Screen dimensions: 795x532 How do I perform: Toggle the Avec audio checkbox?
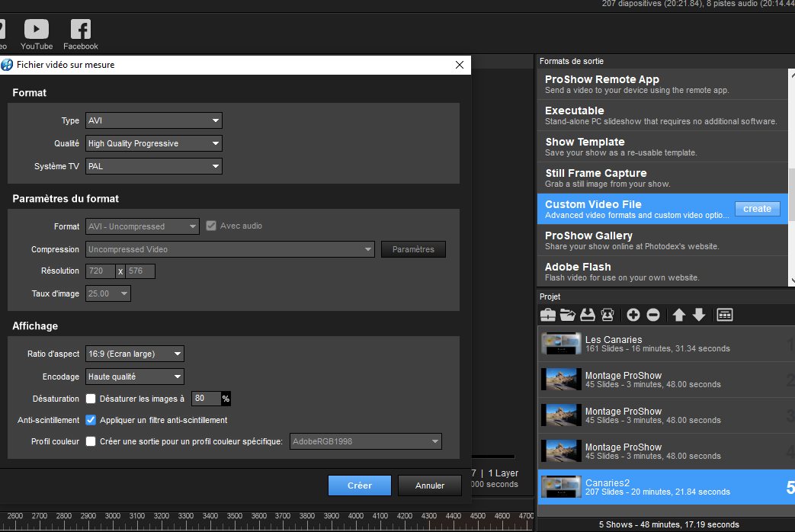(x=211, y=226)
